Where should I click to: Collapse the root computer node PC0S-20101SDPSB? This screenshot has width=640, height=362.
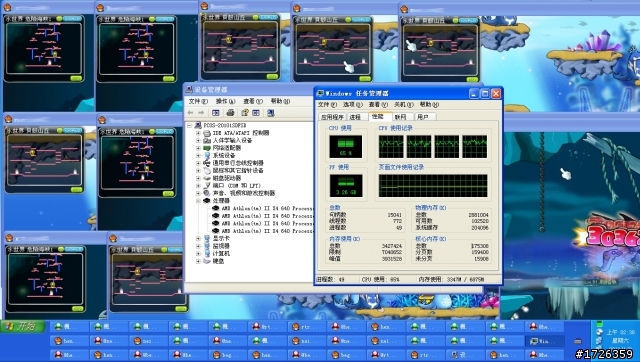point(190,126)
